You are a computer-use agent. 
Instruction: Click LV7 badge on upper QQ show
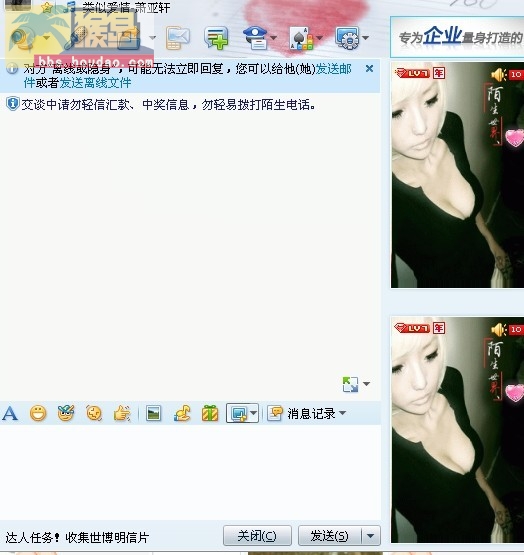point(412,74)
